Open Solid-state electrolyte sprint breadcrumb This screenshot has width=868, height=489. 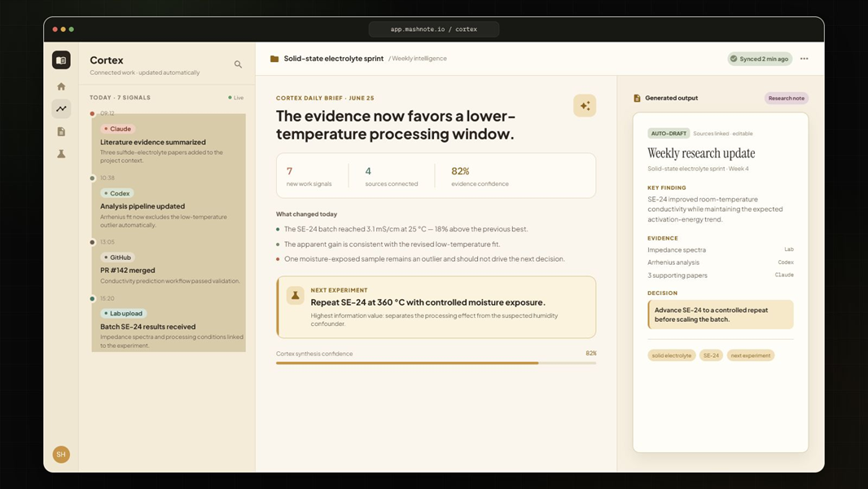coord(334,59)
